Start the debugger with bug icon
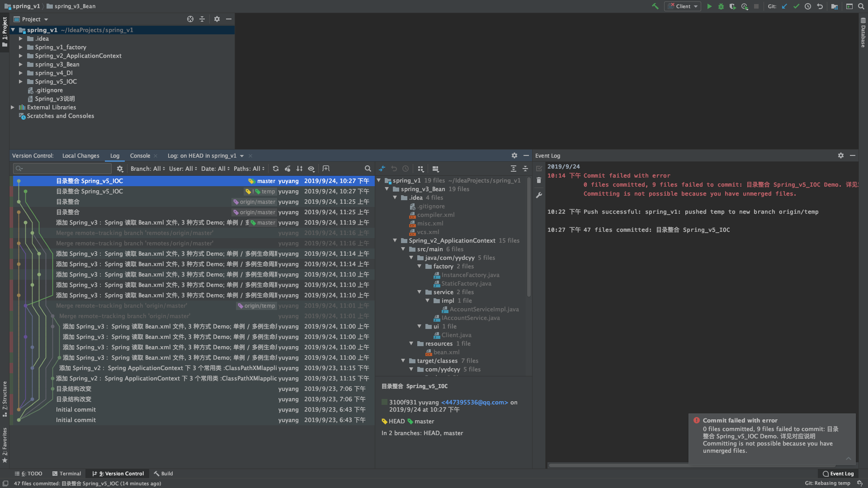Image resolution: width=868 pixels, height=488 pixels. tap(721, 6)
